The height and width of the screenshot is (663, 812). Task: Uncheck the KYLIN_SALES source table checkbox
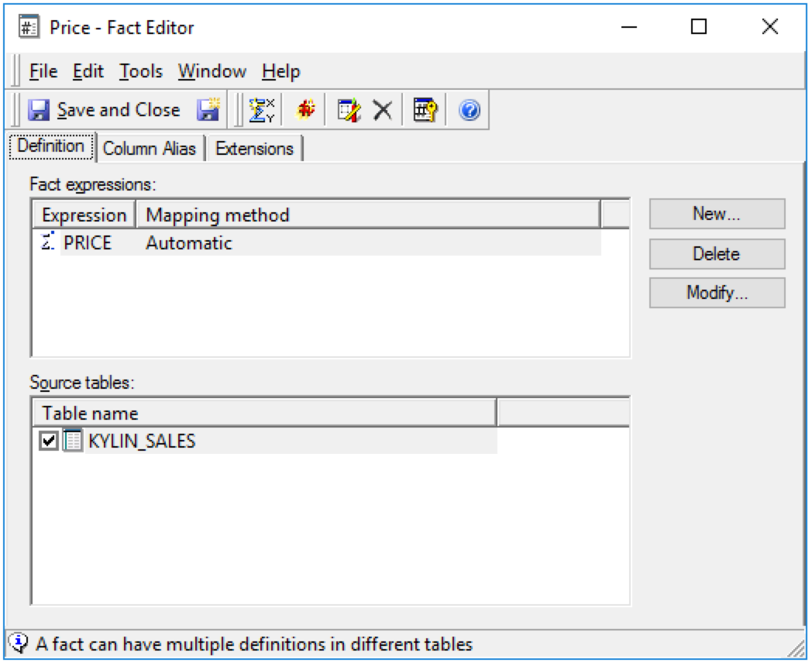click(x=48, y=441)
